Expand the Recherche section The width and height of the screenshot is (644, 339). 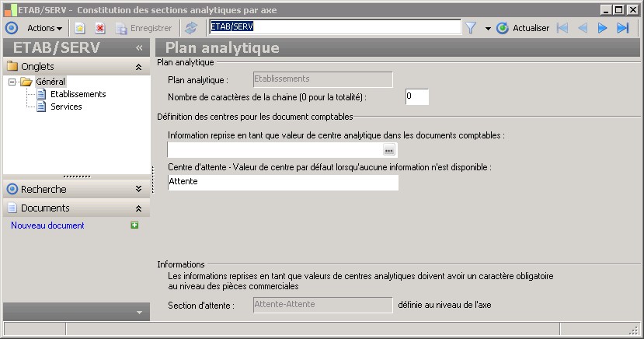pyautogui.click(x=138, y=189)
